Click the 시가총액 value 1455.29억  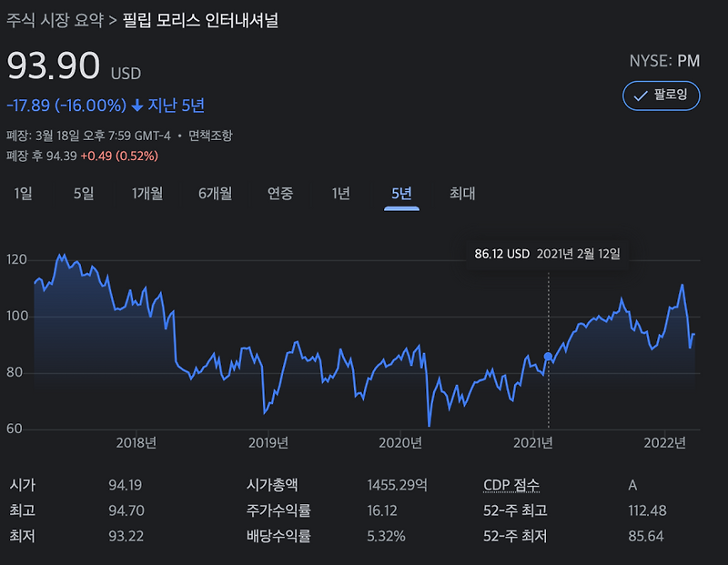(398, 485)
